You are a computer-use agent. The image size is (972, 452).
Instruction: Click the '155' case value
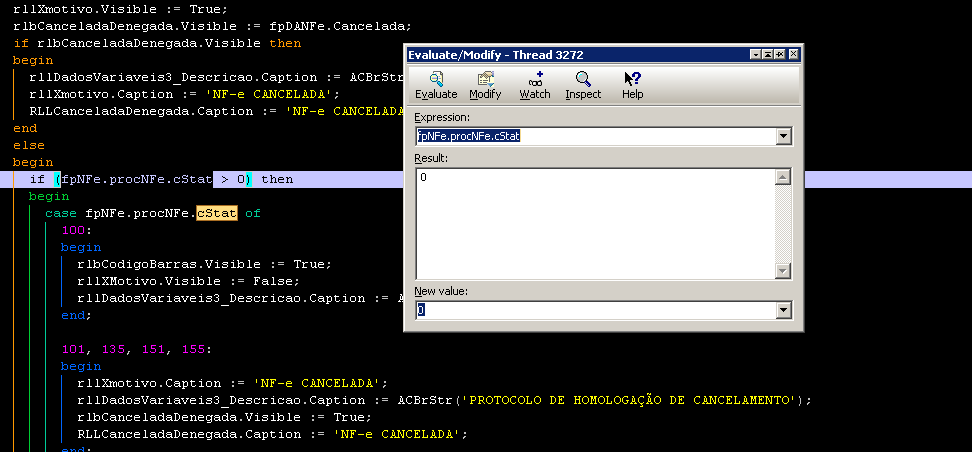tap(193, 349)
